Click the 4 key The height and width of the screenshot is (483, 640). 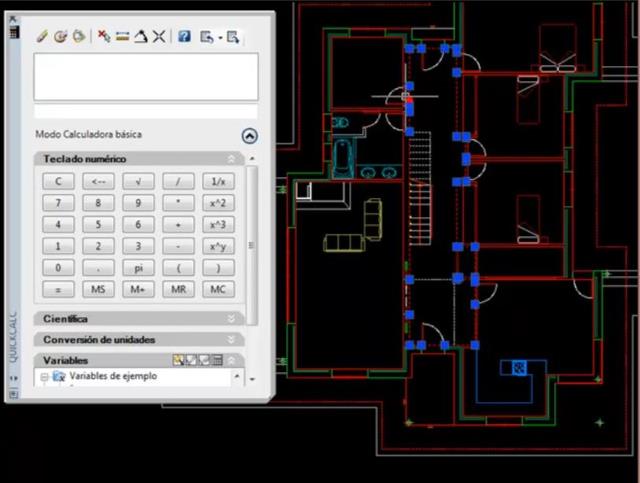pyautogui.click(x=58, y=225)
